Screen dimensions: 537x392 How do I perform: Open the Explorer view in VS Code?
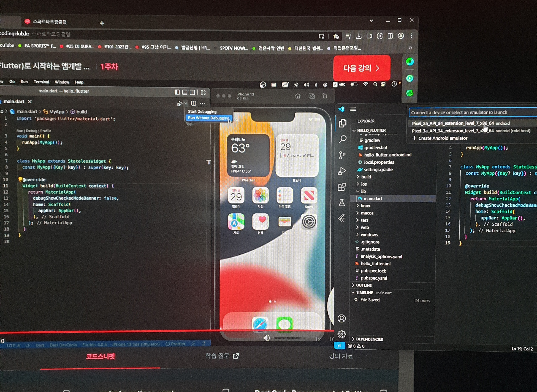[342, 123]
